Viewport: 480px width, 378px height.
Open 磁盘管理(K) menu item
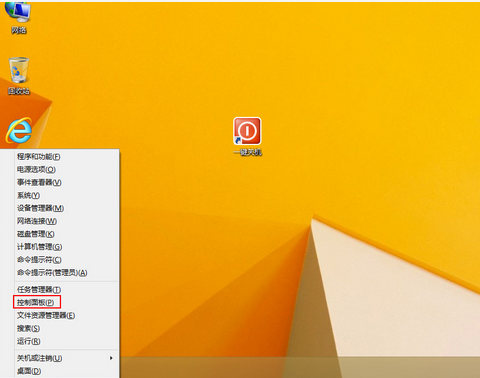(x=66, y=234)
